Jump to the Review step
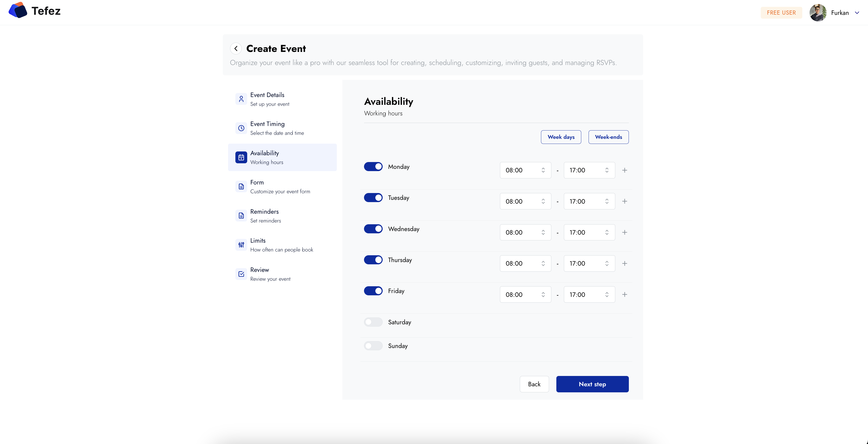 [x=282, y=274]
